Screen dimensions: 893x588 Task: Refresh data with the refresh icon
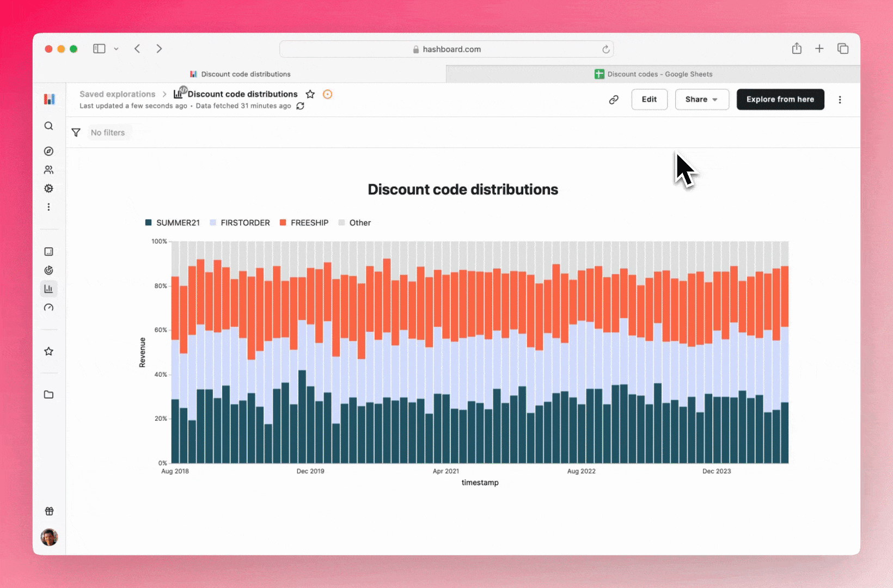click(300, 106)
